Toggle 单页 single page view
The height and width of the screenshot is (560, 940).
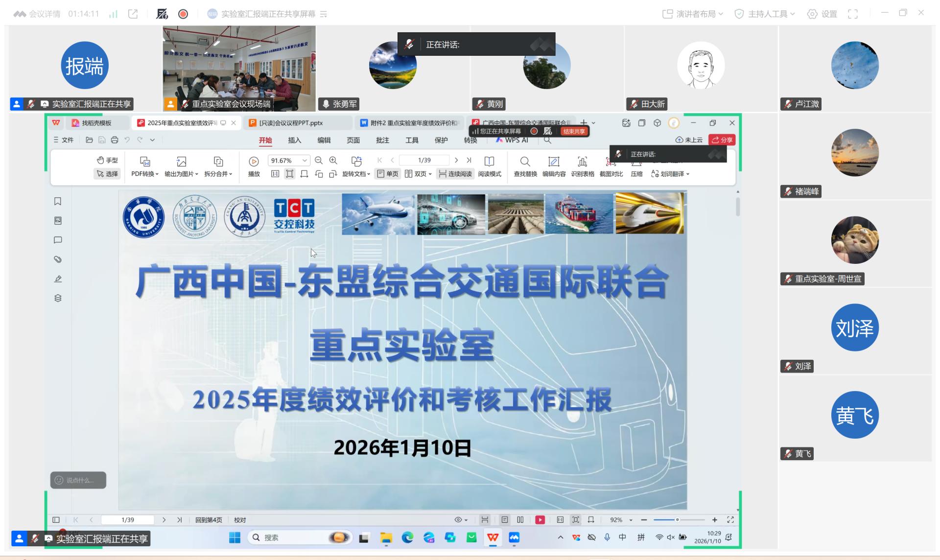click(x=388, y=174)
